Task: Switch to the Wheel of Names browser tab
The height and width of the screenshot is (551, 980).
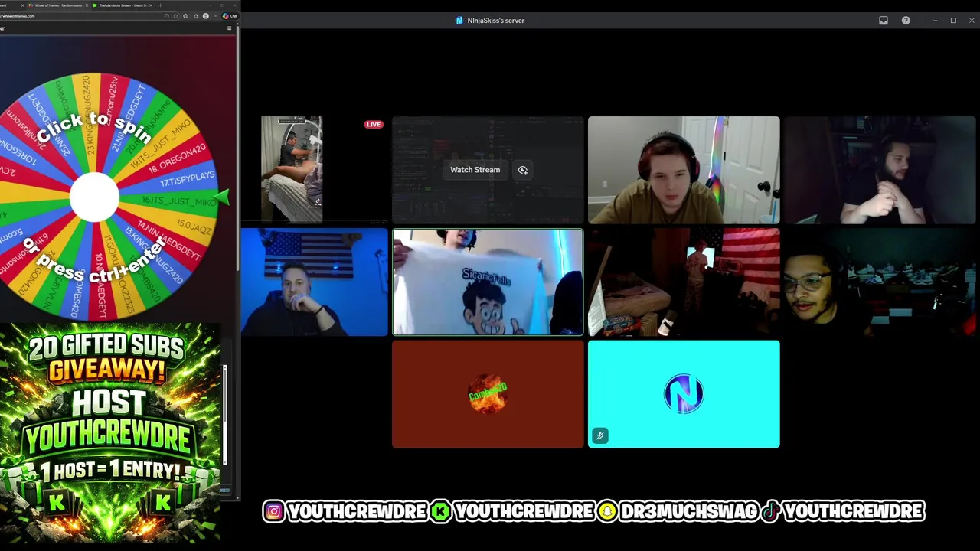Action: (x=58, y=5)
